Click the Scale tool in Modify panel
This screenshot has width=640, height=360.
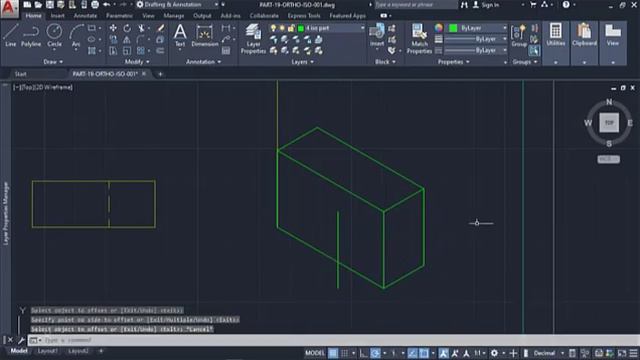[x=127, y=51]
